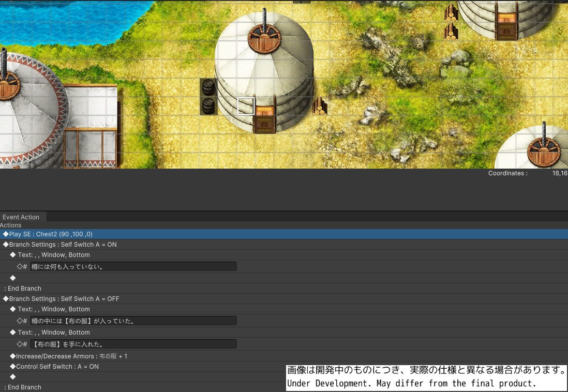
Task: Click the lower barrel beside the central yurt
Action: point(208,105)
